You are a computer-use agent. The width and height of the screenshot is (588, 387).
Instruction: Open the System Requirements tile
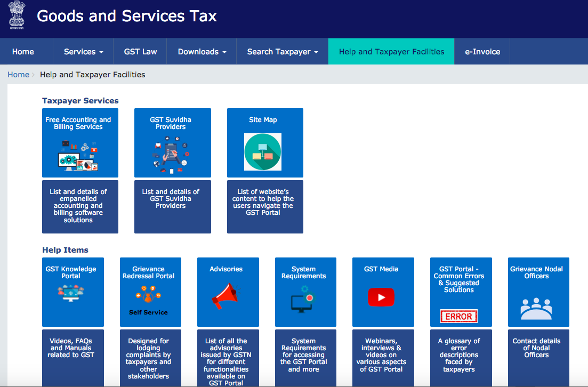click(305, 292)
